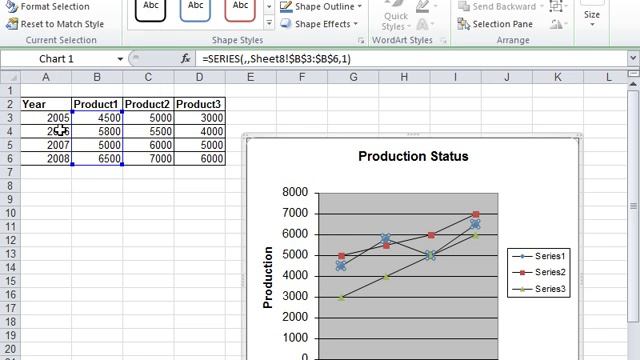
Task: Click the Name Box showing Chart 1
Action: click(57, 59)
